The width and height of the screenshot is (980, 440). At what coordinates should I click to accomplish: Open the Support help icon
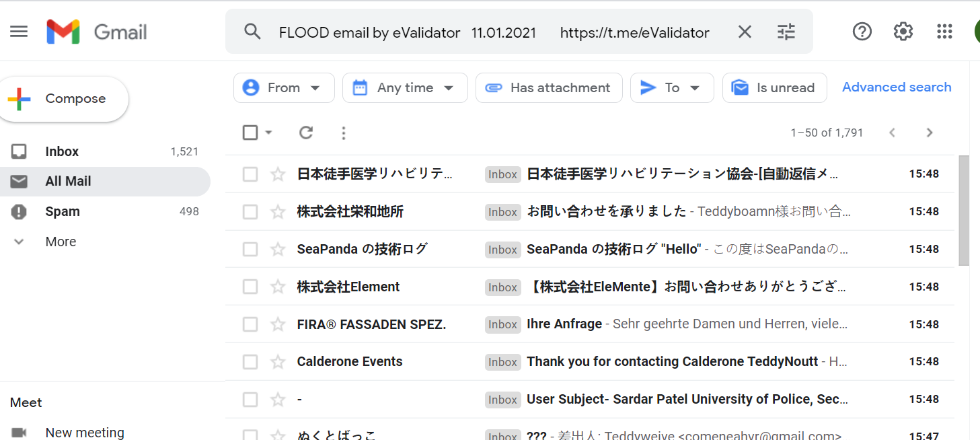862,32
